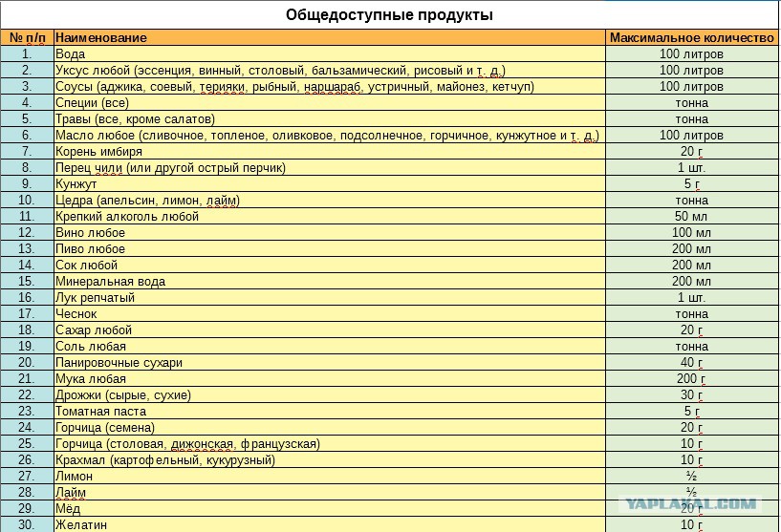Image resolution: width=781 pixels, height=532 pixels.
Task: Click row number '10.'
Action: (x=27, y=200)
